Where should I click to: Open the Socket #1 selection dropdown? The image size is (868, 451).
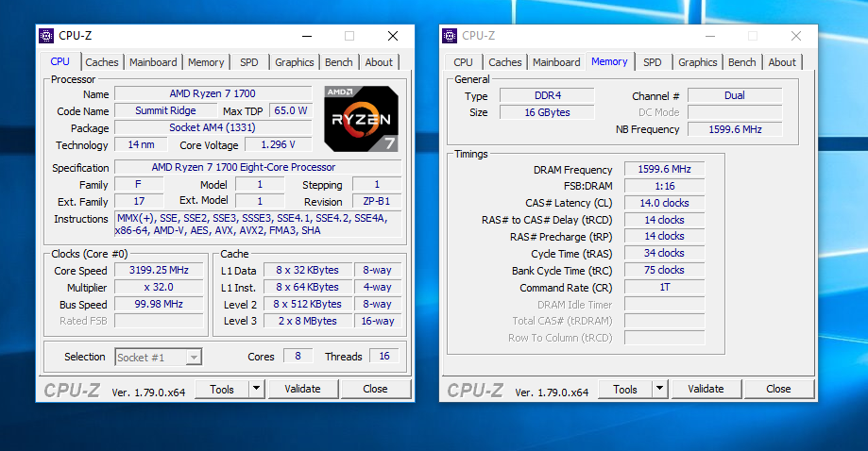pos(159,357)
